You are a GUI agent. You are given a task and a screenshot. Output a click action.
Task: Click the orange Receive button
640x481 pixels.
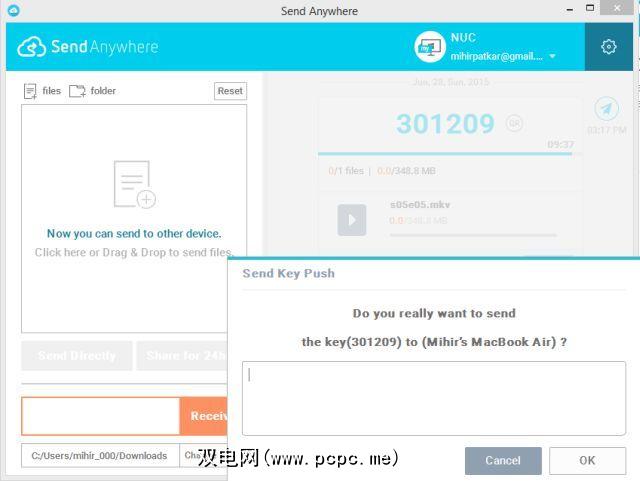204,416
